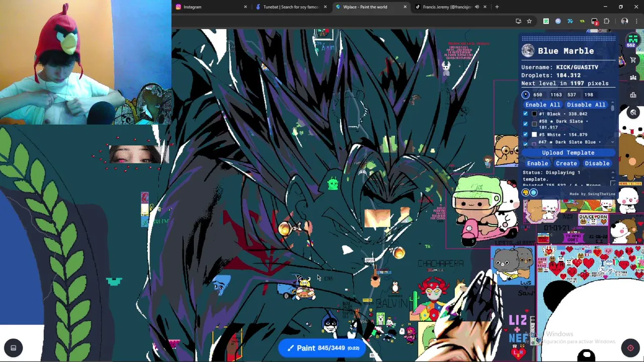Click the Enable All colors button
644x362 pixels.
(542, 105)
